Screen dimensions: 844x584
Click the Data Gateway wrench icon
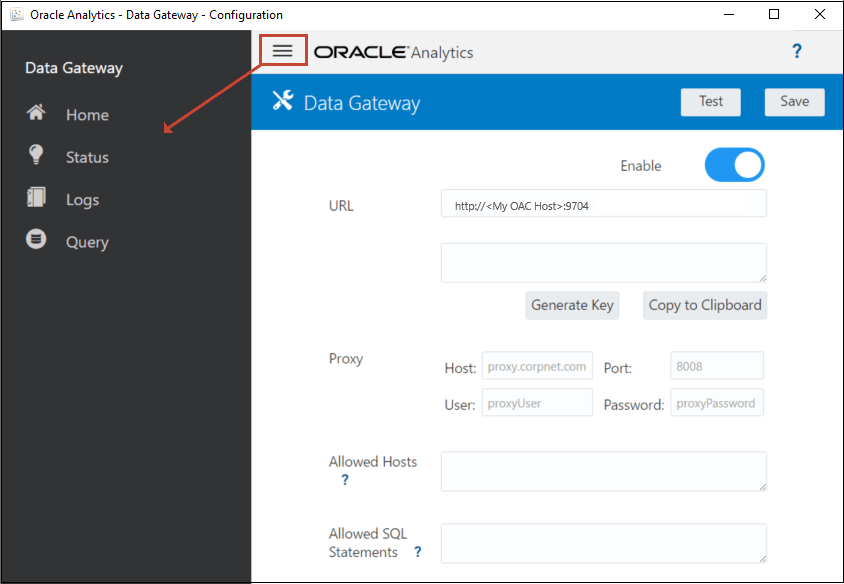[283, 101]
